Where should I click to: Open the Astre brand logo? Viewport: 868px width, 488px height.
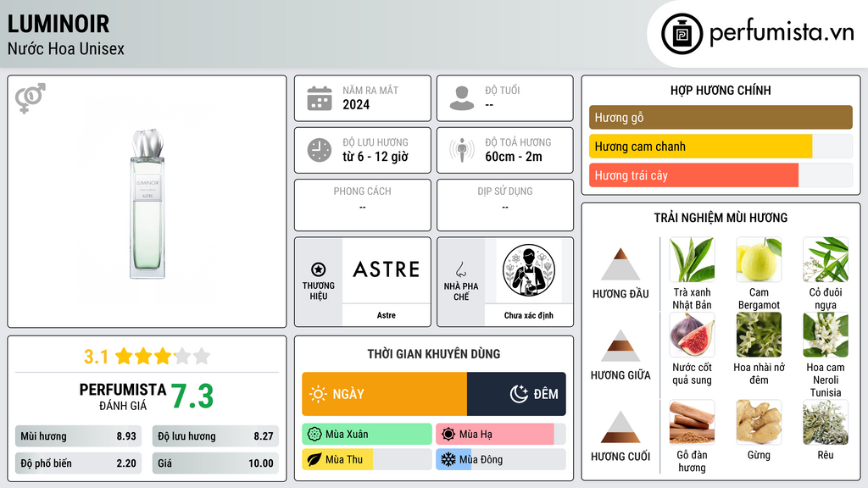[387, 270]
